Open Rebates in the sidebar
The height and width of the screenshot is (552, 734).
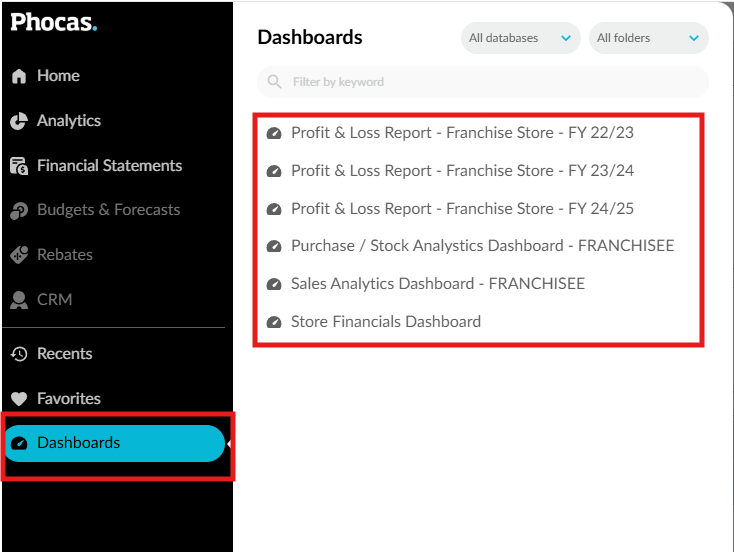[65, 255]
